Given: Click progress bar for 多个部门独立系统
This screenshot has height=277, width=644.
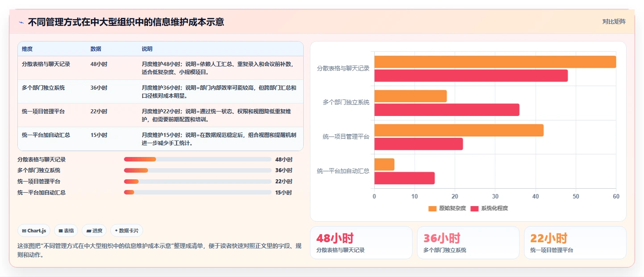Looking at the screenshot, I should pyautogui.click(x=198, y=170).
